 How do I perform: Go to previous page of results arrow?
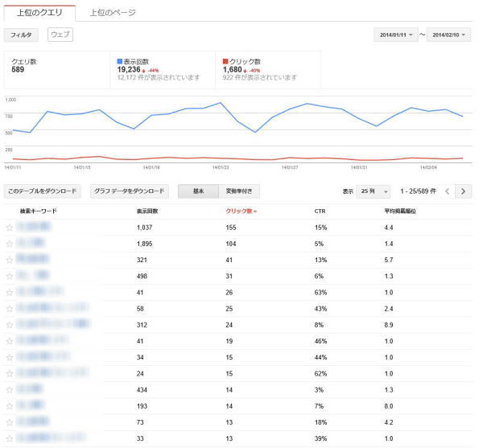(447, 191)
